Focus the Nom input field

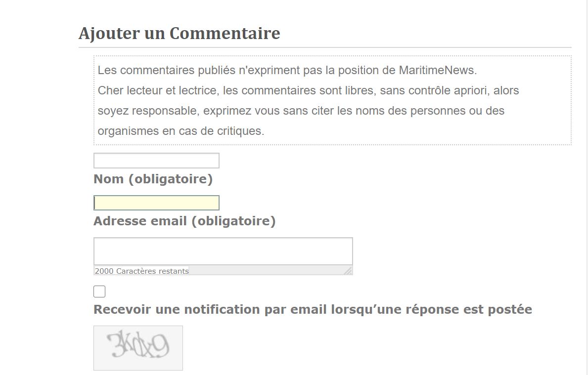coord(156,161)
